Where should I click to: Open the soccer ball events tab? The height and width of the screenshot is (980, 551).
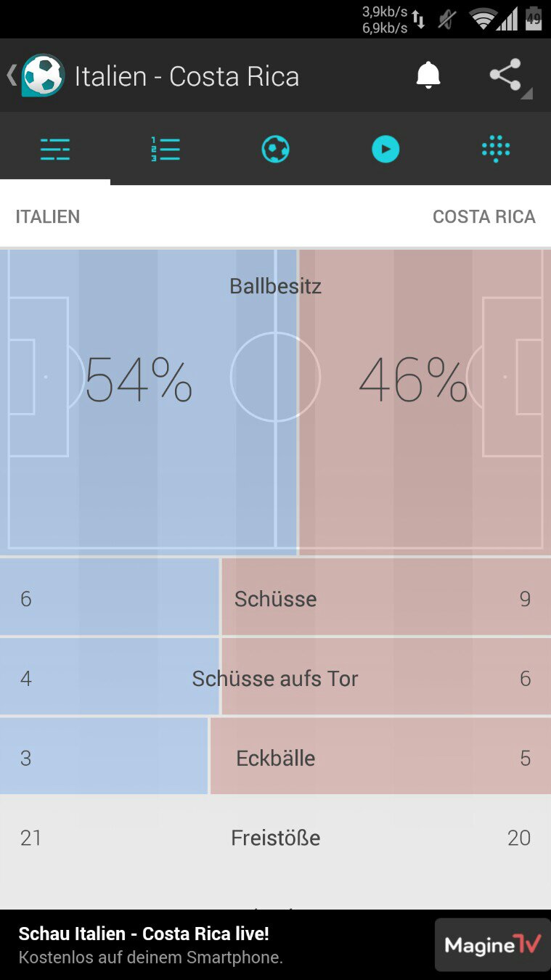click(275, 150)
